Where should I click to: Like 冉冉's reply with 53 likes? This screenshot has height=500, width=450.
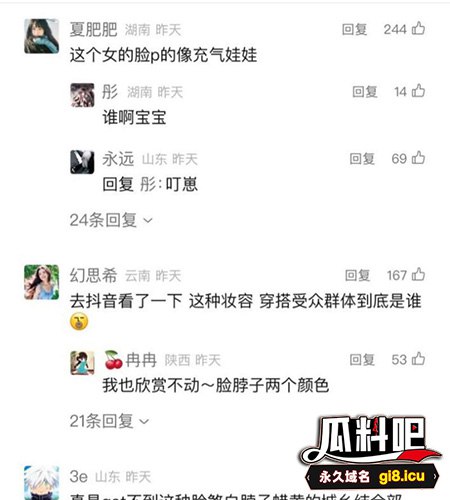tap(418, 359)
